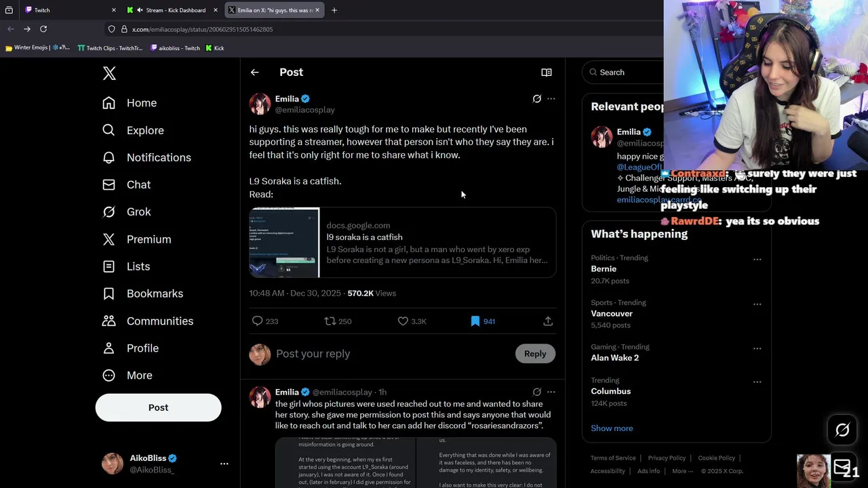Click the back arrow beside Post

[x=254, y=73]
